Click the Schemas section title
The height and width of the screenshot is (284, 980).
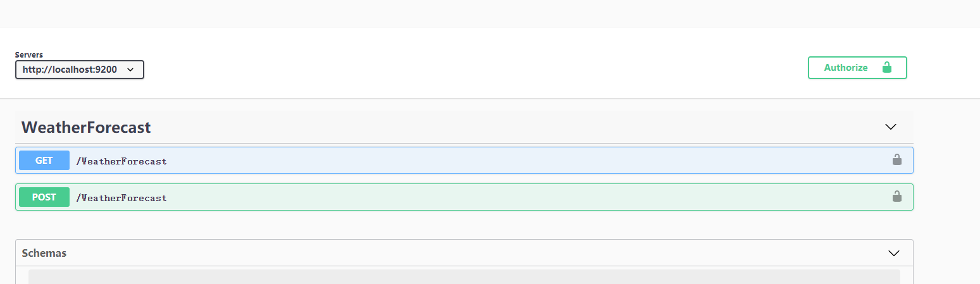tap(44, 253)
